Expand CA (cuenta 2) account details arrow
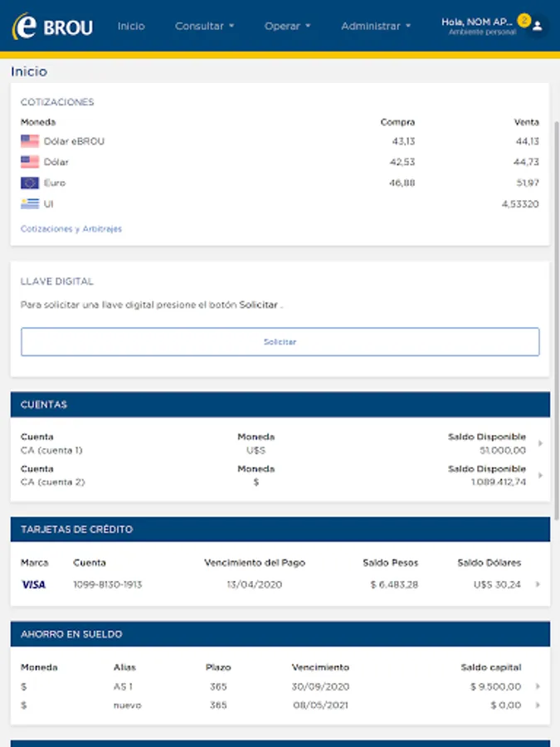This screenshot has width=560, height=747. coord(540,476)
